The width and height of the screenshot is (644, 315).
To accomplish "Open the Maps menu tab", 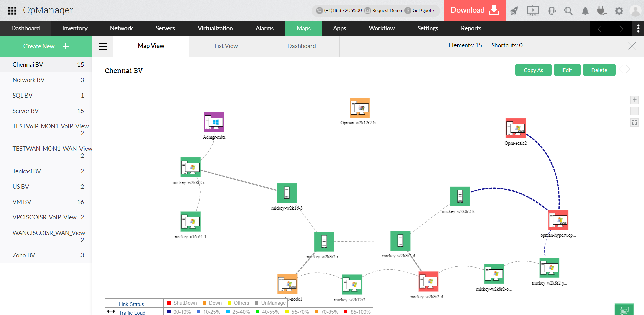I will click(x=304, y=28).
